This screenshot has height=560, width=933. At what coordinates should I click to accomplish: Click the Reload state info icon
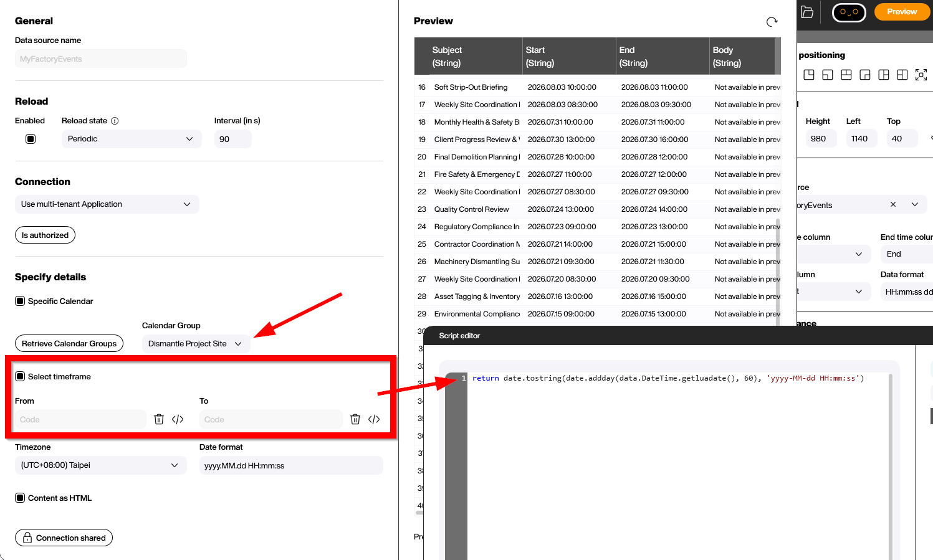point(115,121)
